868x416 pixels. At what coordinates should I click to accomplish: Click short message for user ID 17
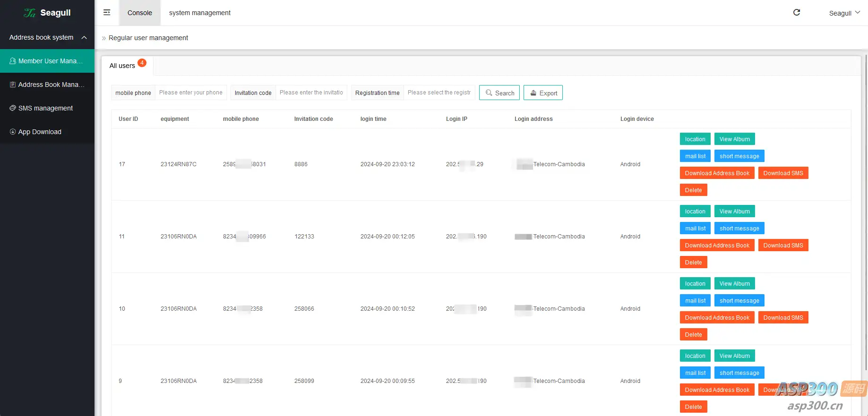(739, 156)
